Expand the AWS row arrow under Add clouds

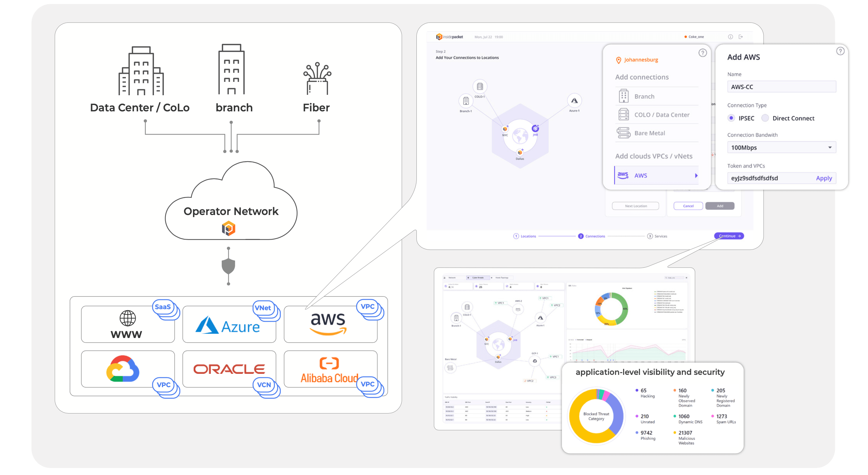click(x=696, y=175)
